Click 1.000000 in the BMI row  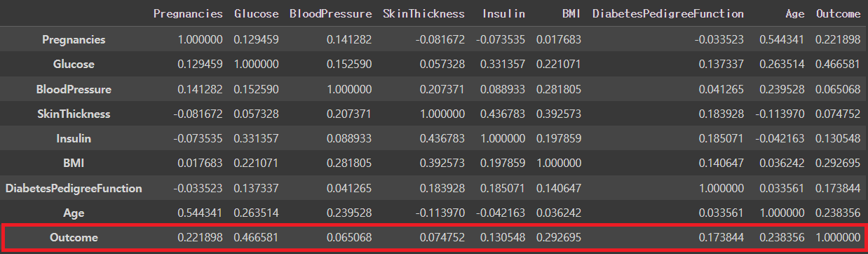(x=559, y=163)
